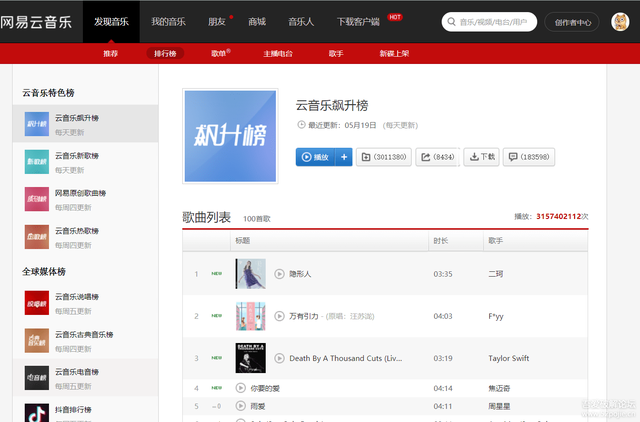Click the collect button (3011380)
640x422 pixels.
click(384, 157)
